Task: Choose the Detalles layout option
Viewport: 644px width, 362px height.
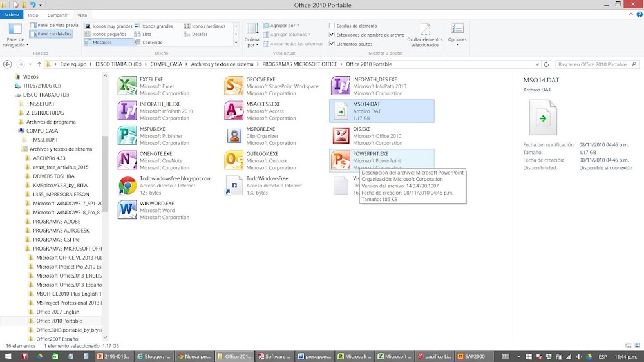Action: pyautogui.click(x=196, y=35)
